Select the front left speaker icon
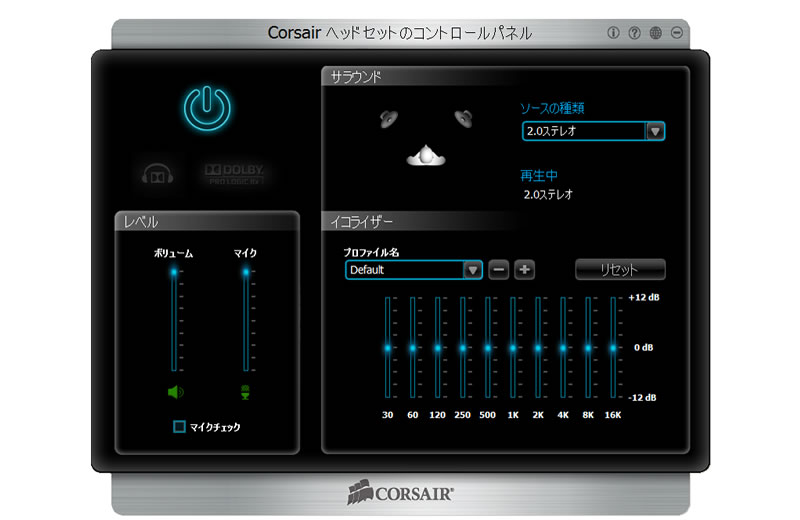The image size is (800, 520). 389,119
